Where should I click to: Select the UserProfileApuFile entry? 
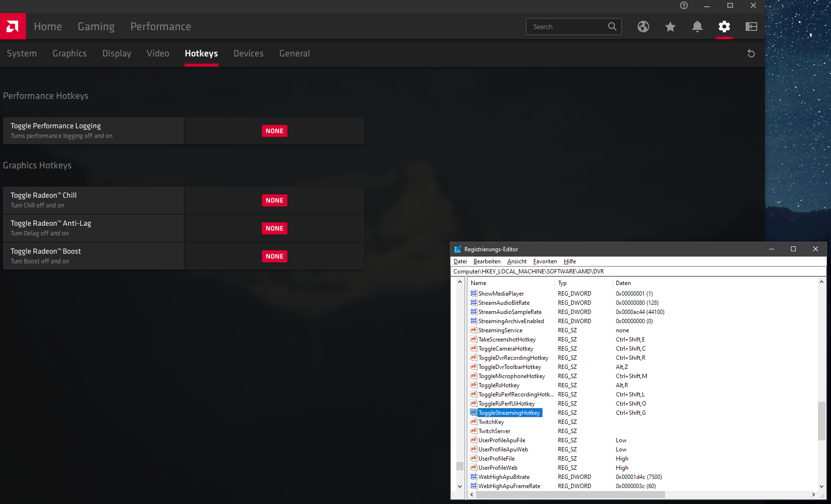(502, 440)
